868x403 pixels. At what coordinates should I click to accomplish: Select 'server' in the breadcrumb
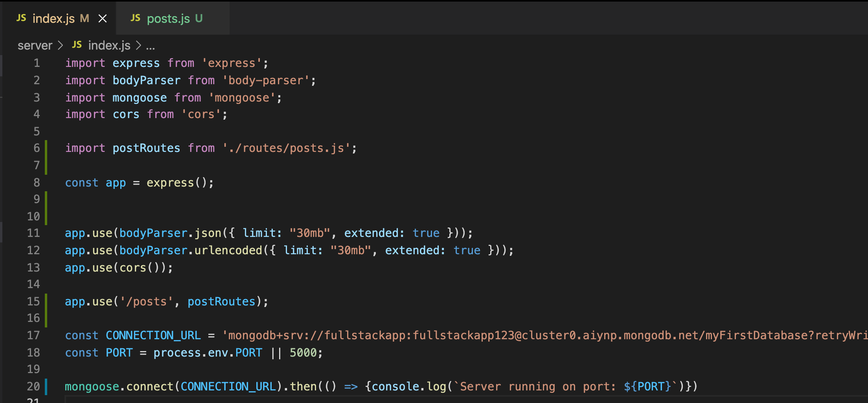click(35, 46)
